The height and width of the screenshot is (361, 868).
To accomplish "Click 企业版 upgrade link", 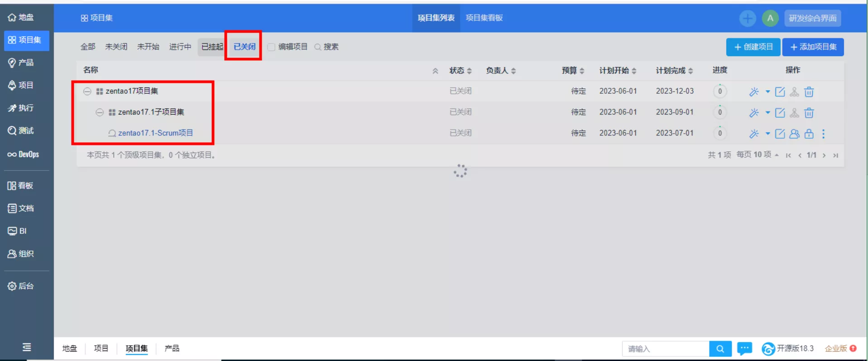I will coord(840,348).
